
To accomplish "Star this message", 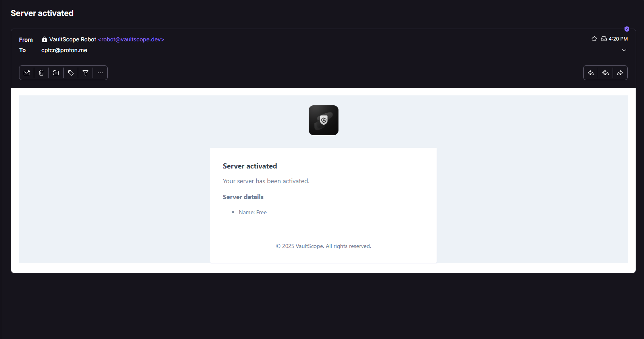I will click(x=594, y=39).
